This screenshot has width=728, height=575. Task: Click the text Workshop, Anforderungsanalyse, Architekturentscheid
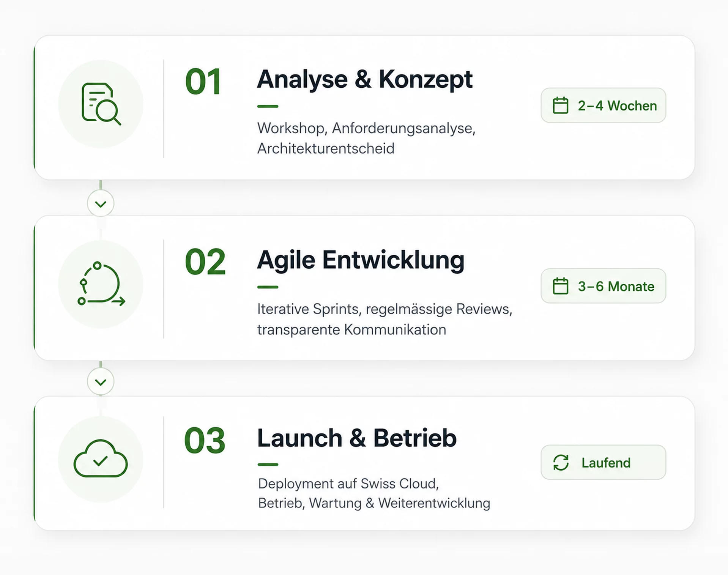point(366,138)
